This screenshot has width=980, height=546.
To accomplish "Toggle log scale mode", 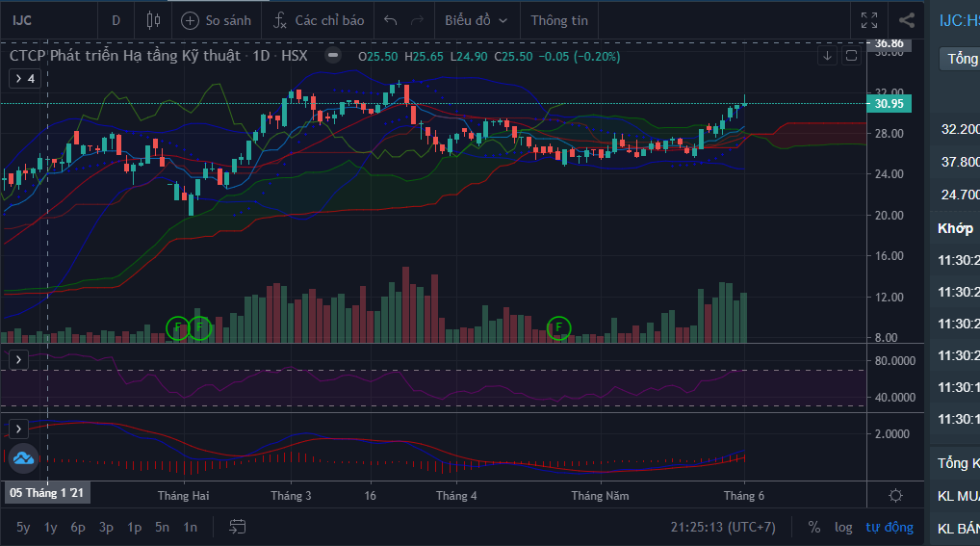I will click(843, 527).
